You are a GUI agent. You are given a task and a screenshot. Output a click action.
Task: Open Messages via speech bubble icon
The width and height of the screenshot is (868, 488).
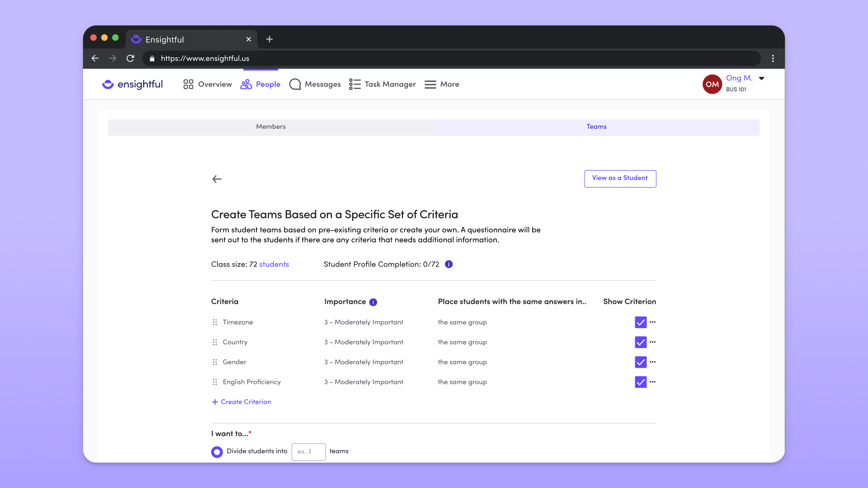click(x=295, y=84)
